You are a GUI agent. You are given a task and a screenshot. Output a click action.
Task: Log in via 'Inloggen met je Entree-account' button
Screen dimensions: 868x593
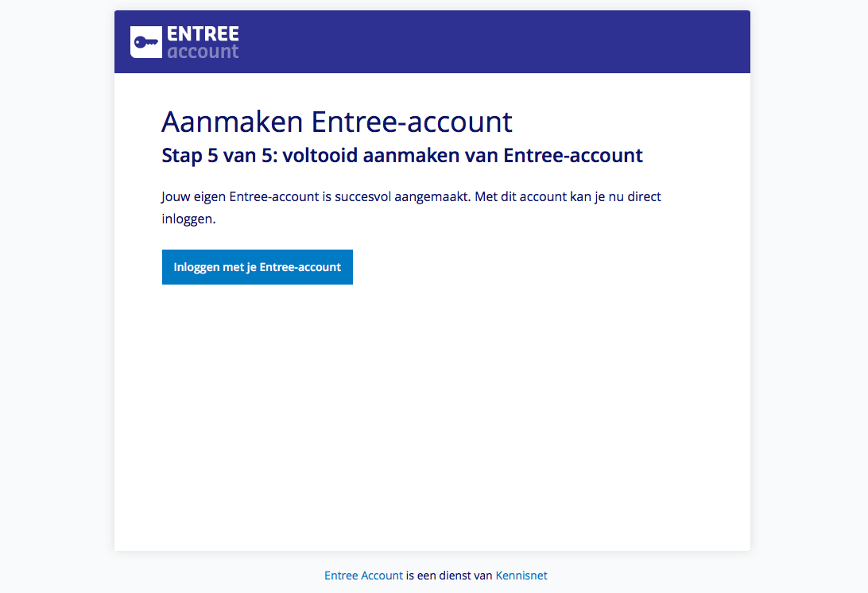pos(258,267)
